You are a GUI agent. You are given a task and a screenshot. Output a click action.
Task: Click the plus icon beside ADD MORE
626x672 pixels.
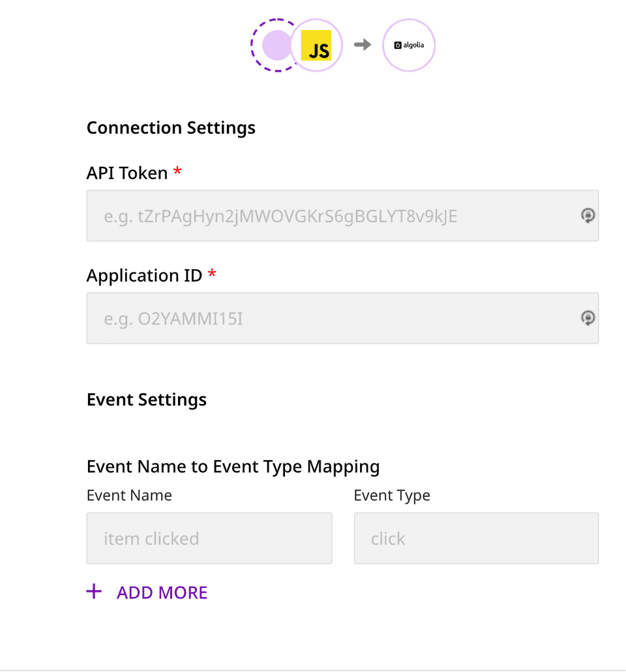[94, 591]
